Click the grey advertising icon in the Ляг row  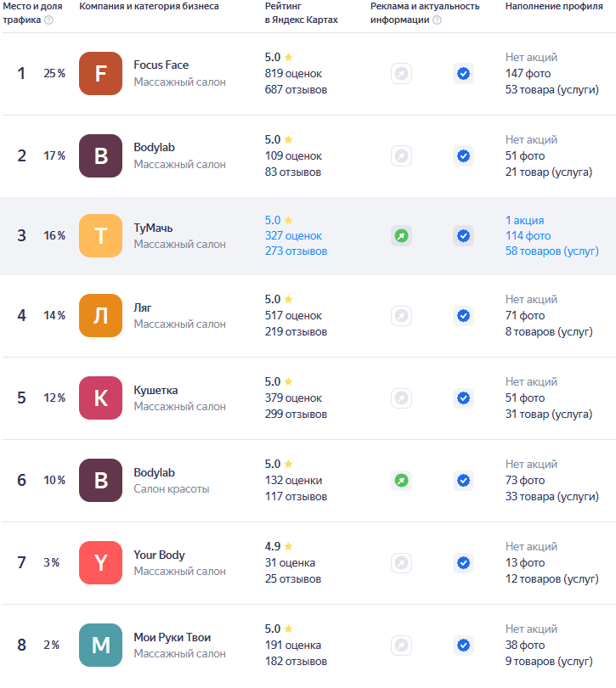(x=401, y=316)
